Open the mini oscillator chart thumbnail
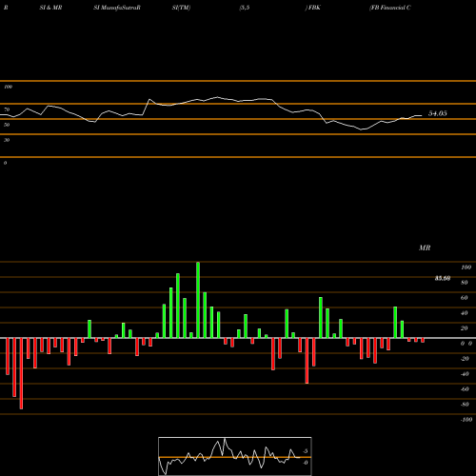The width and height of the screenshot is (476, 476). point(235,456)
